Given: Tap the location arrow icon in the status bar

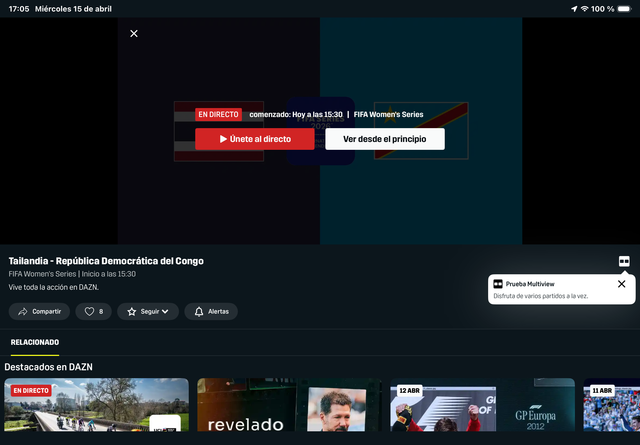Looking at the screenshot, I should pos(574,9).
